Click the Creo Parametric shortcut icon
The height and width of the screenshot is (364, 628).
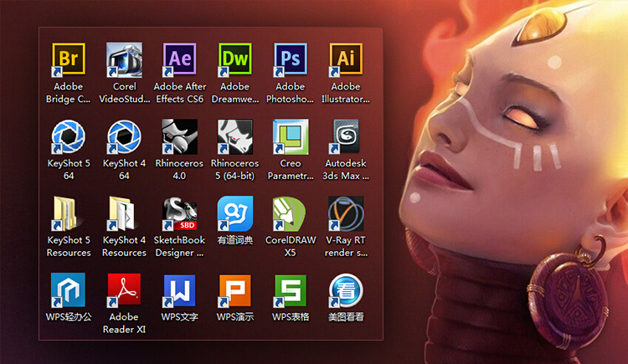(x=291, y=136)
